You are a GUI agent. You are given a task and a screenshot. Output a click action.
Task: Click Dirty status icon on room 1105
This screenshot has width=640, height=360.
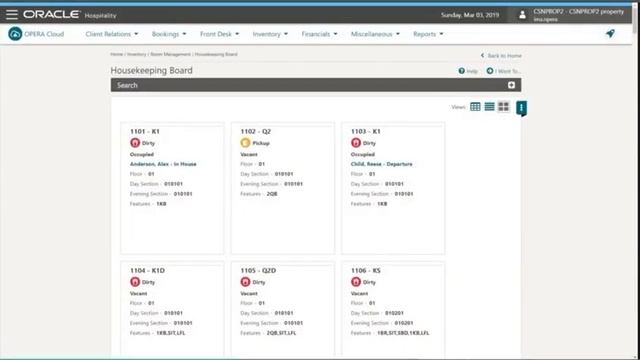245,282
